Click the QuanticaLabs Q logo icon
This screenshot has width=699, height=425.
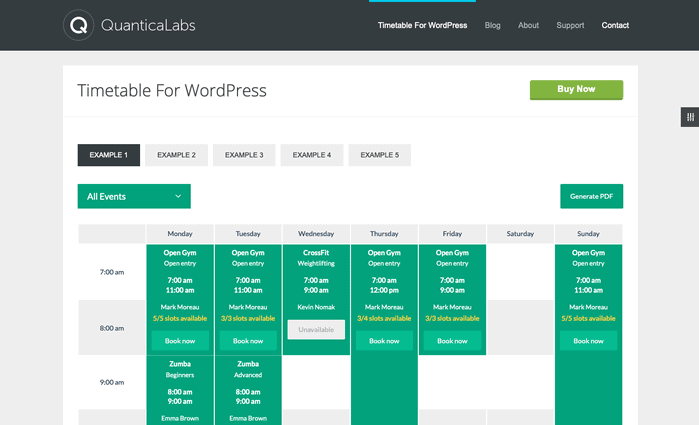pyautogui.click(x=78, y=25)
